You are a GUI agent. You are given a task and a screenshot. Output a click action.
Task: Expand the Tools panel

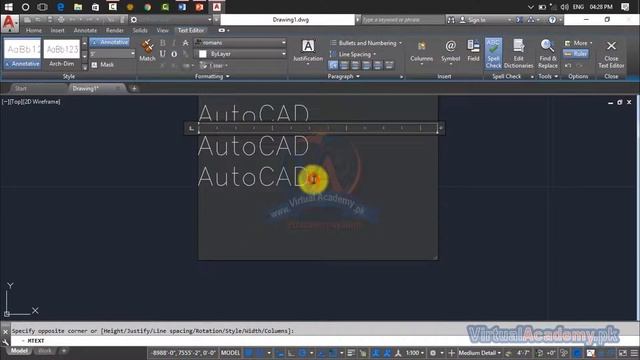[548, 76]
